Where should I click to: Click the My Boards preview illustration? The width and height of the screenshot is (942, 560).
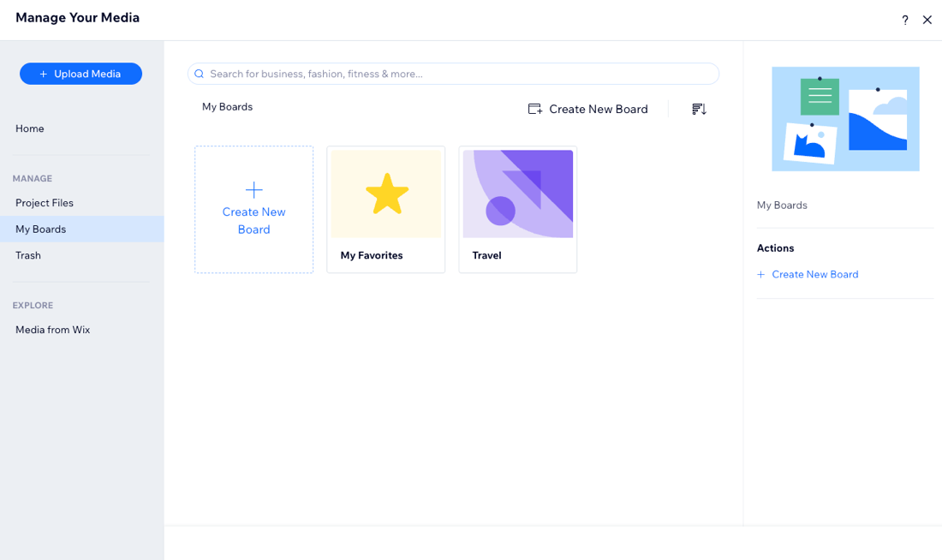[x=845, y=118]
